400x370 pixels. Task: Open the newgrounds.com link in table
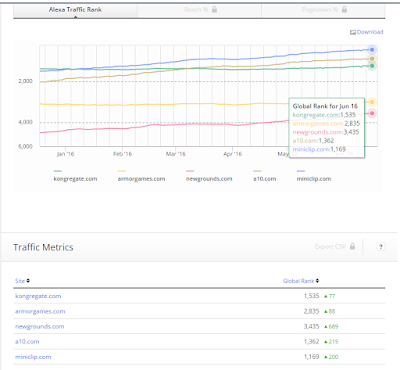[x=40, y=326]
